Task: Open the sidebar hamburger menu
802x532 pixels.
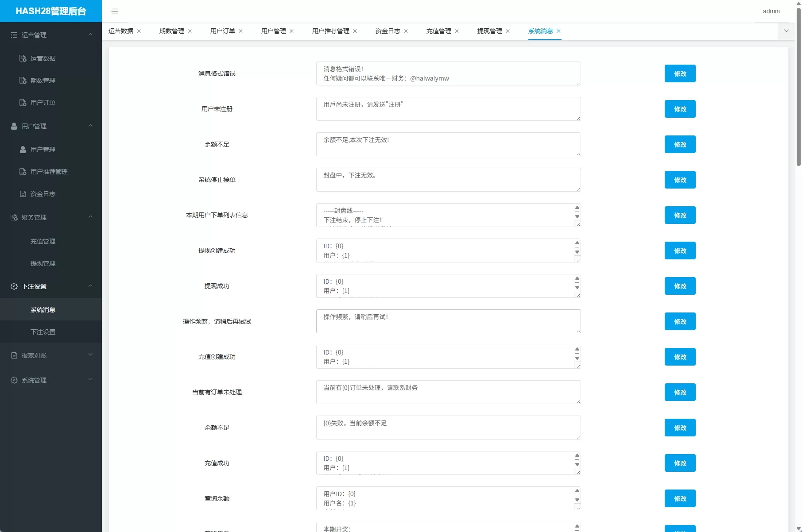Action: click(x=115, y=12)
